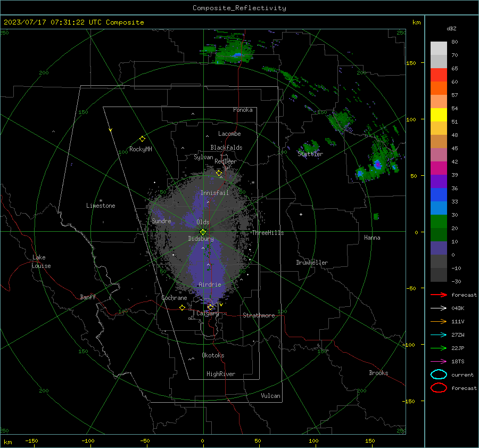
Task: Click the Brooks town label
Action: (x=378, y=373)
